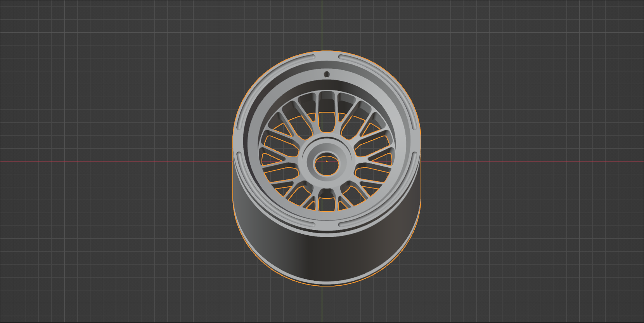Click the orange origin dot at wheel center
The image size is (644, 323).
(x=327, y=161)
